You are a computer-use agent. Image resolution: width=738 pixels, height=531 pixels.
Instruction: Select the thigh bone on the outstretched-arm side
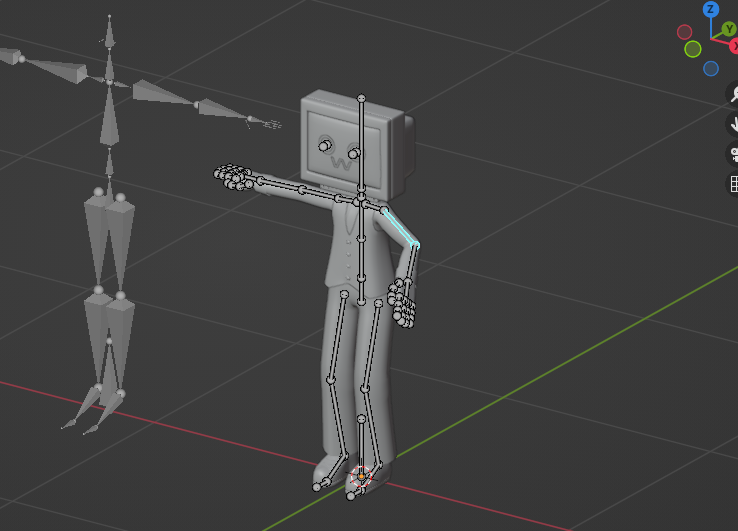[337, 337]
